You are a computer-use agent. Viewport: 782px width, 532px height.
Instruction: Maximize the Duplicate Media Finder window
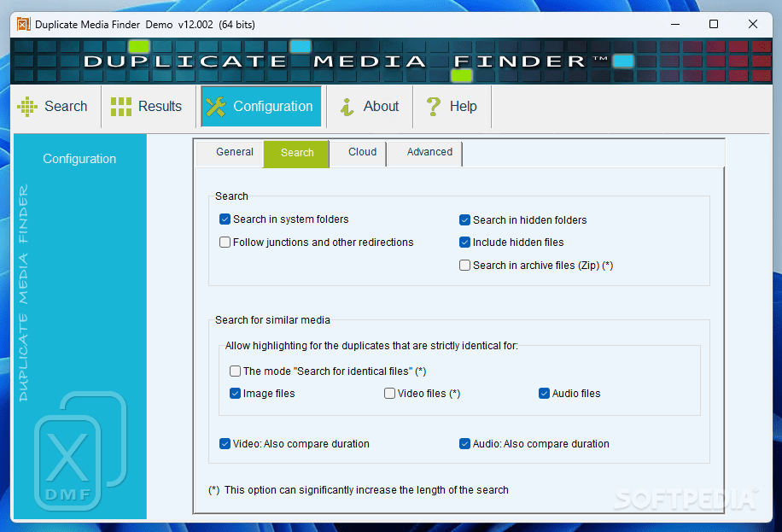click(714, 24)
